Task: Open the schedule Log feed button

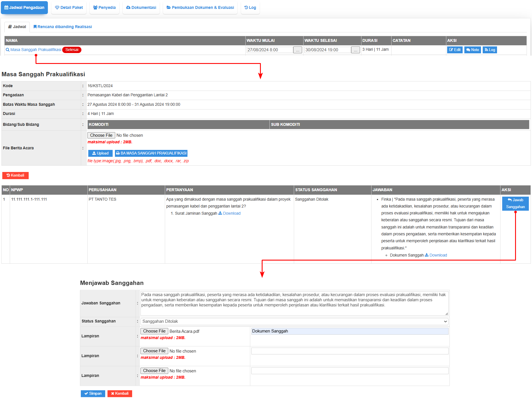Action: click(x=490, y=50)
